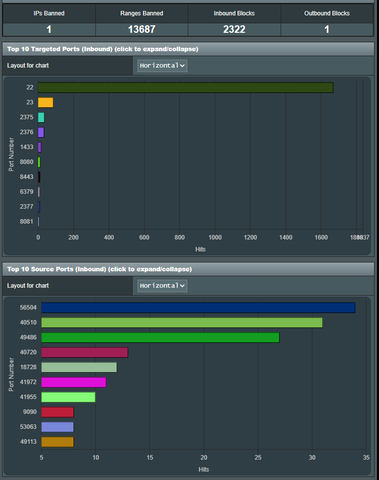This screenshot has width=379, height=480.
Task: Select the blue bar for source port 56504
Action: [x=198, y=308]
